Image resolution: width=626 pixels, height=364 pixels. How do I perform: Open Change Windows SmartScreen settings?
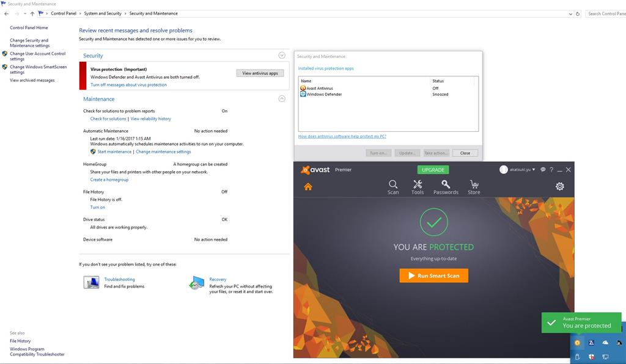tap(39, 70)
